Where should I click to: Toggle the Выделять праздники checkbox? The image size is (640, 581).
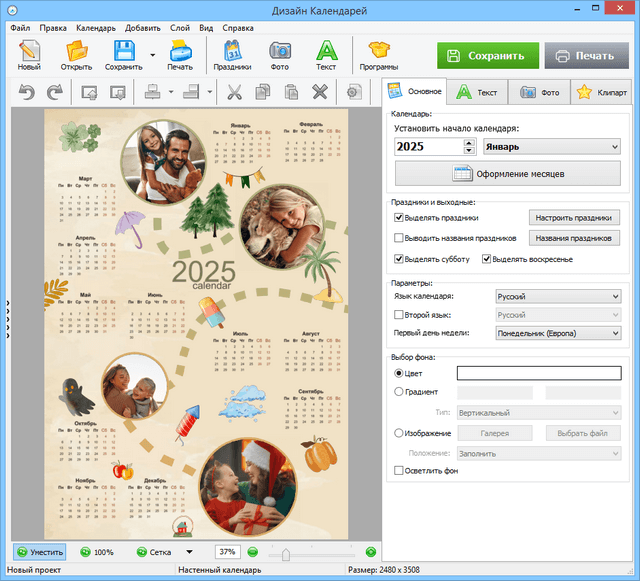[x=399, y=217]
